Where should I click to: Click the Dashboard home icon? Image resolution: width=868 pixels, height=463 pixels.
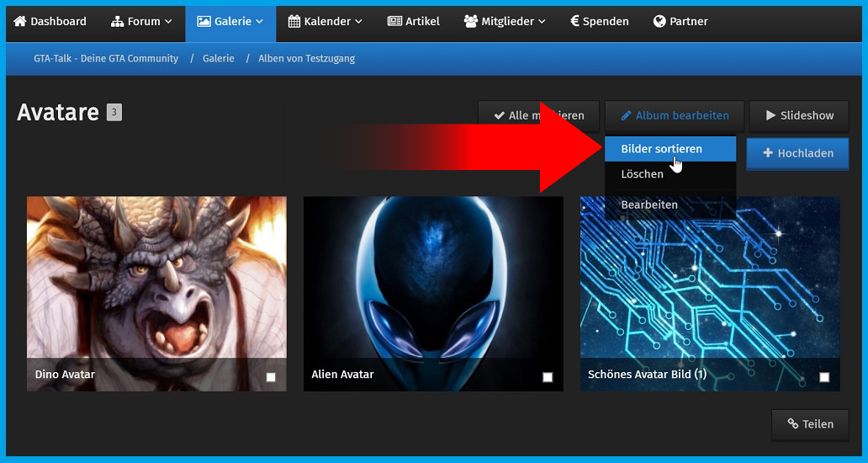click(x=20, y=21)
